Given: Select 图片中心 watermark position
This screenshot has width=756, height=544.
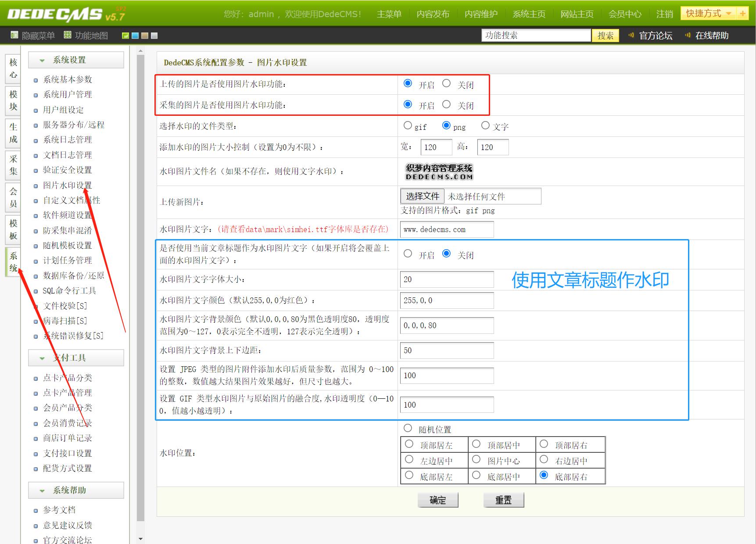Looking at the screenshot, I should click(476, 459).
